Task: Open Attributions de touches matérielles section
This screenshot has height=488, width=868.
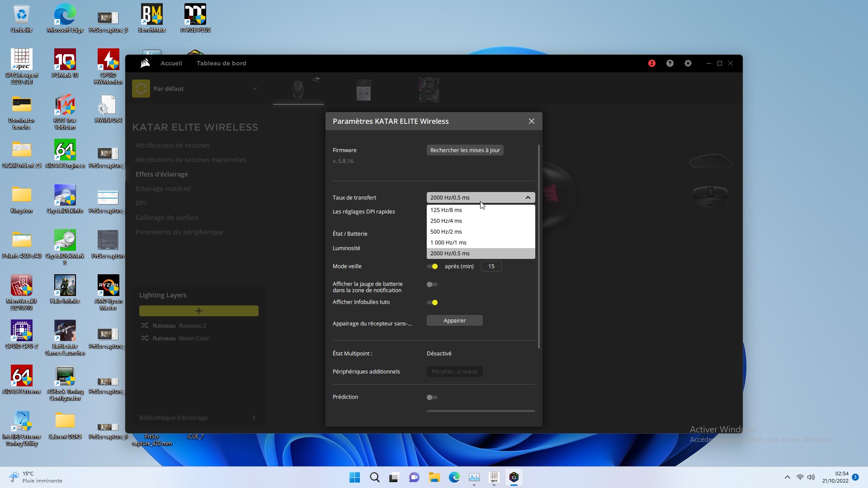Action: 190,160
